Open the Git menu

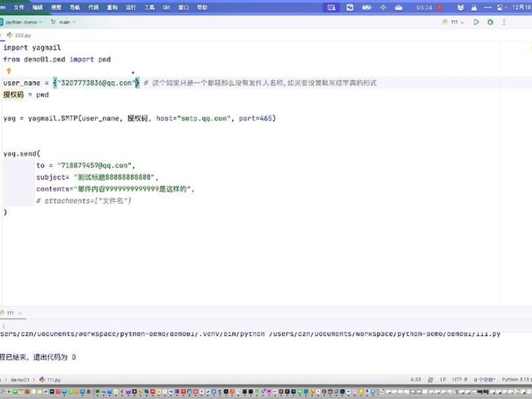click(x=166, y=7)
